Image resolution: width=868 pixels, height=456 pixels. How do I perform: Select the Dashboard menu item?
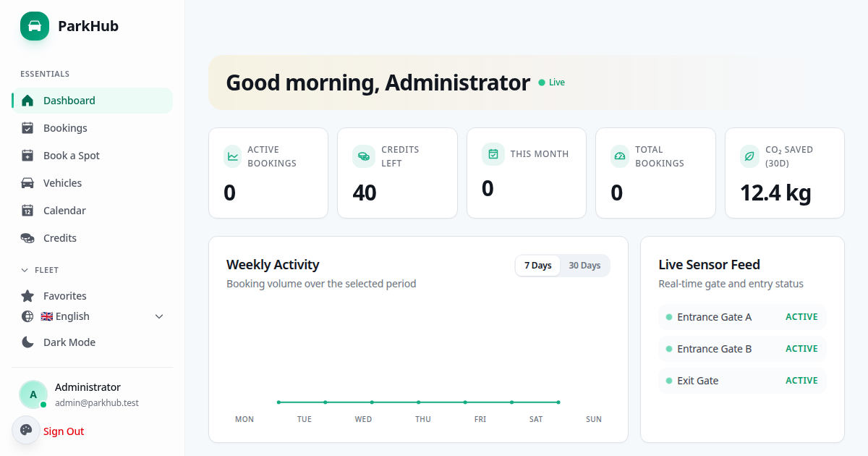[69, 101]
